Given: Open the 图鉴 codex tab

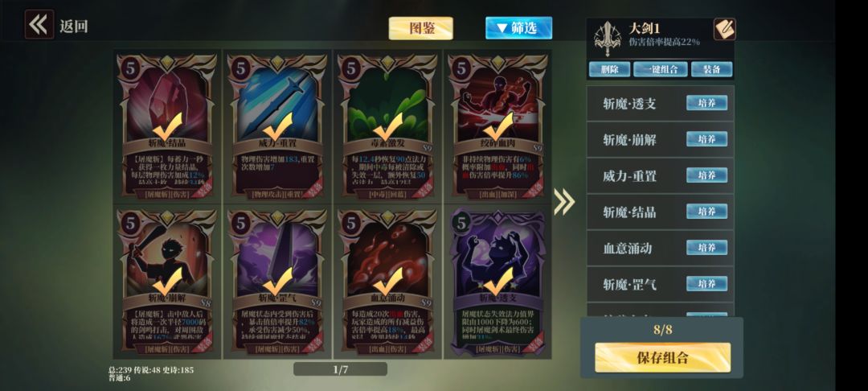Looking at the screenshot, I should pyautogui.click(x=420, y=28).
